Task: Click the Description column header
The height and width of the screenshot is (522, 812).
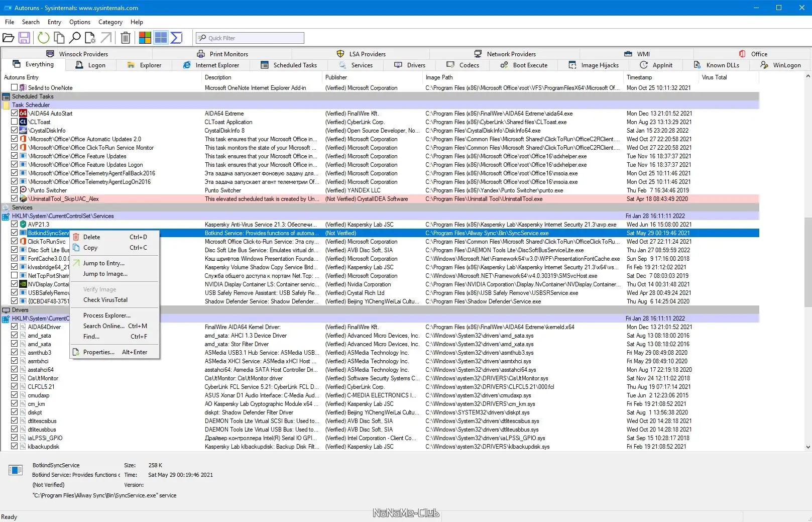Action: click(x=262, y=77)
